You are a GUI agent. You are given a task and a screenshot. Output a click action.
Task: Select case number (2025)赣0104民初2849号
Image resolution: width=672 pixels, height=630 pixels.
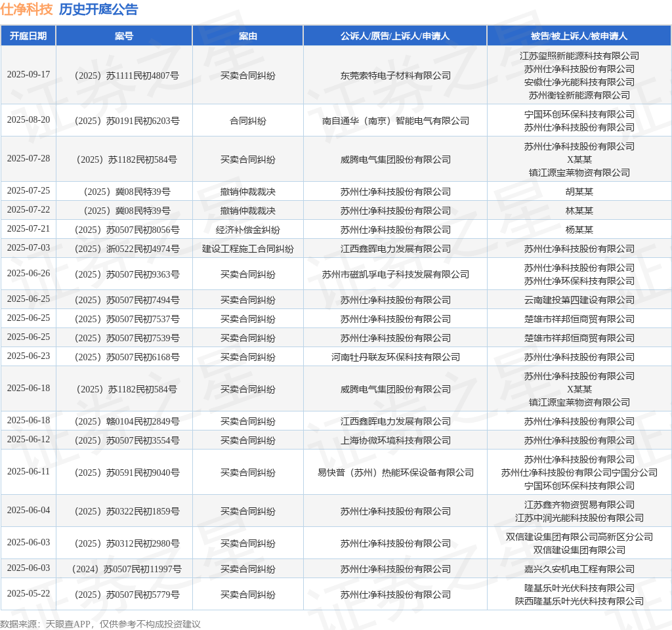coord(127,421)
